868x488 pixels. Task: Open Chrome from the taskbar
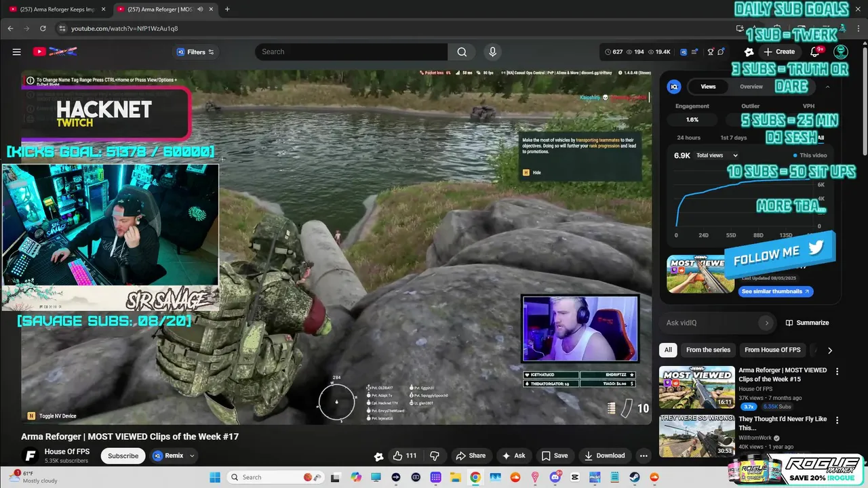click(x=475, y=477)
